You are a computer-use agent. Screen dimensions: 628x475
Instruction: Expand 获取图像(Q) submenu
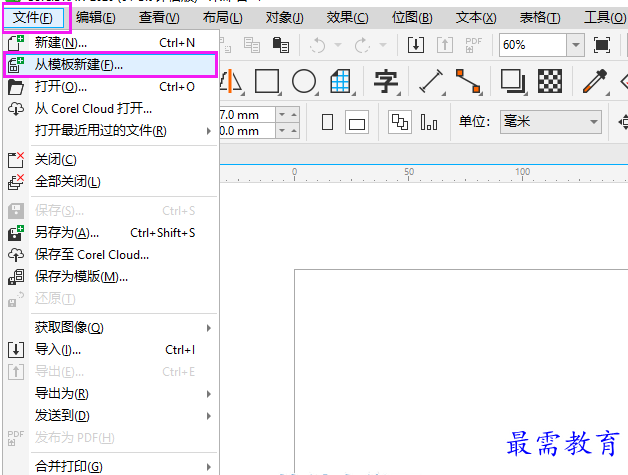point(111,328)
